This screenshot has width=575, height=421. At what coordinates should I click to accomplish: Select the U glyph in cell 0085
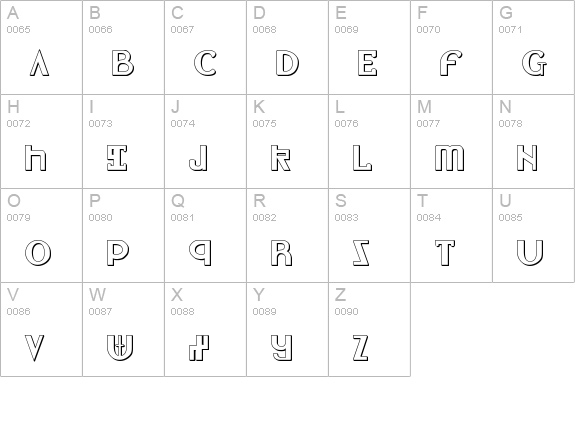pyautogui.click(x=530, y=253)
